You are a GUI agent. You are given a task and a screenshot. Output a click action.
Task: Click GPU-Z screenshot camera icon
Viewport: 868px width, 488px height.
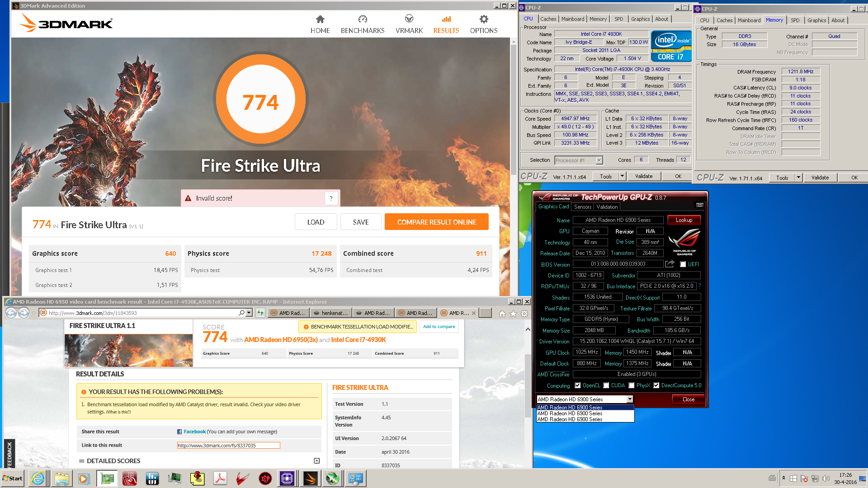(699, 205)
